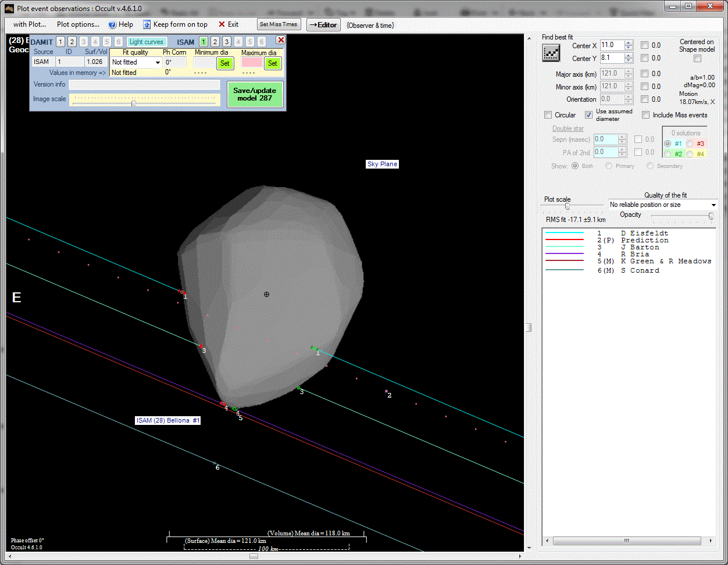Viewport: 728px width, 565px height.
Task: Click the Set Miss Times button
Action: click(x=279, y=24)
